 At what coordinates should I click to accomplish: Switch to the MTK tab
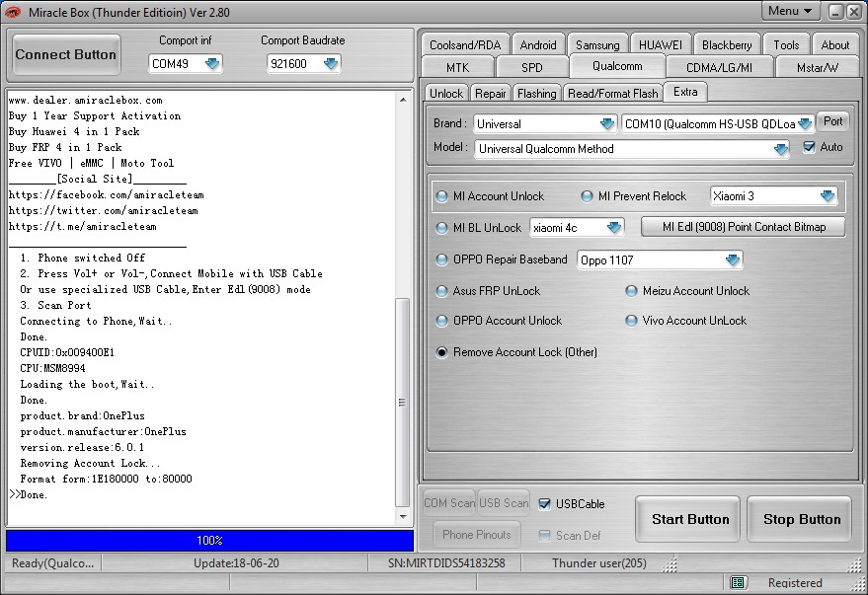point(457,67)
